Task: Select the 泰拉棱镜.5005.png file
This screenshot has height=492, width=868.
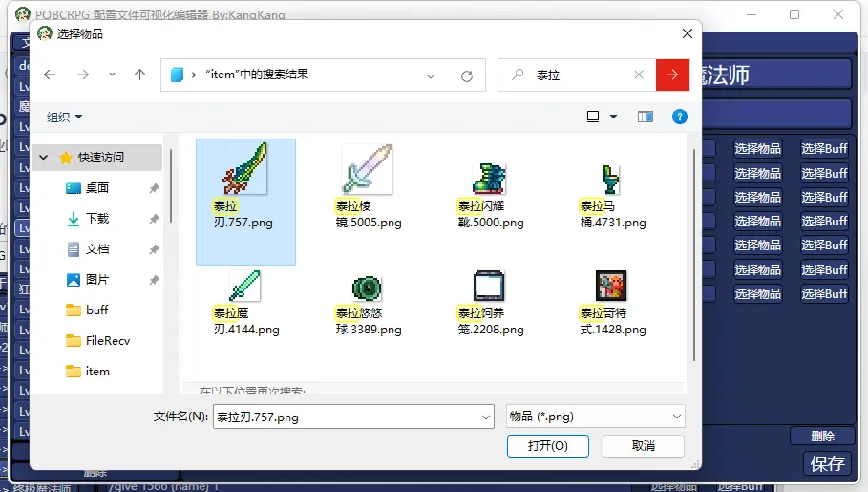Action: tap(368, 186)
